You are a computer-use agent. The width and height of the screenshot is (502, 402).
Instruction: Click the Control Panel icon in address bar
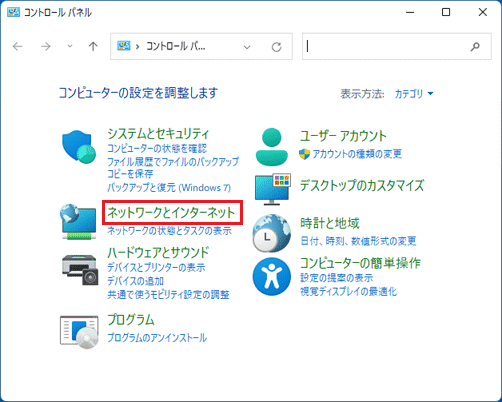[124, 46]
